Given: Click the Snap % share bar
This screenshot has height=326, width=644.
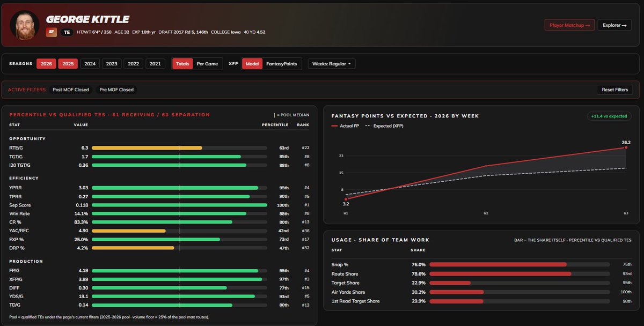Looking at the screenshot, I should (x=519, y=264).
